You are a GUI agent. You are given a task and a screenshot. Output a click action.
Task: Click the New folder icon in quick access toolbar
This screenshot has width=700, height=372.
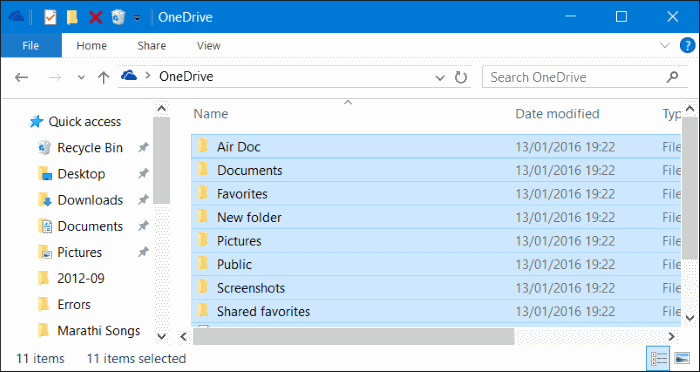[72, 17]
